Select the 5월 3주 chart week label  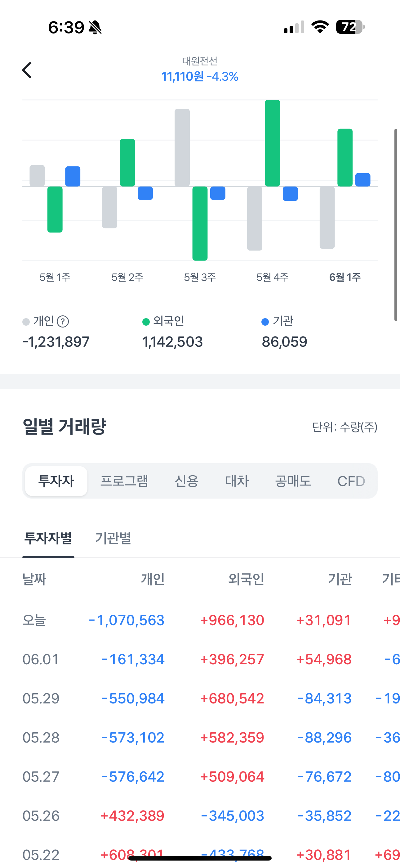click(200, 277)
